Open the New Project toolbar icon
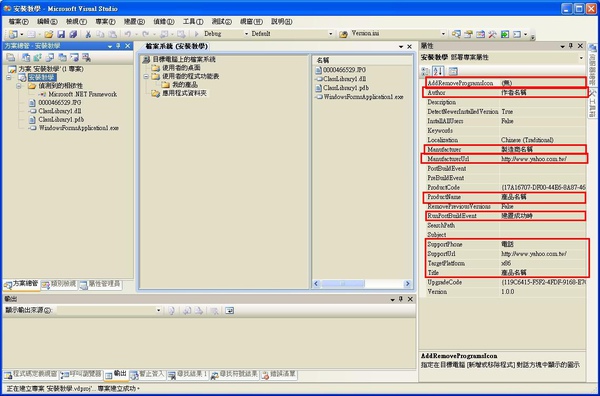600x396 pixels. coord(13,34)
